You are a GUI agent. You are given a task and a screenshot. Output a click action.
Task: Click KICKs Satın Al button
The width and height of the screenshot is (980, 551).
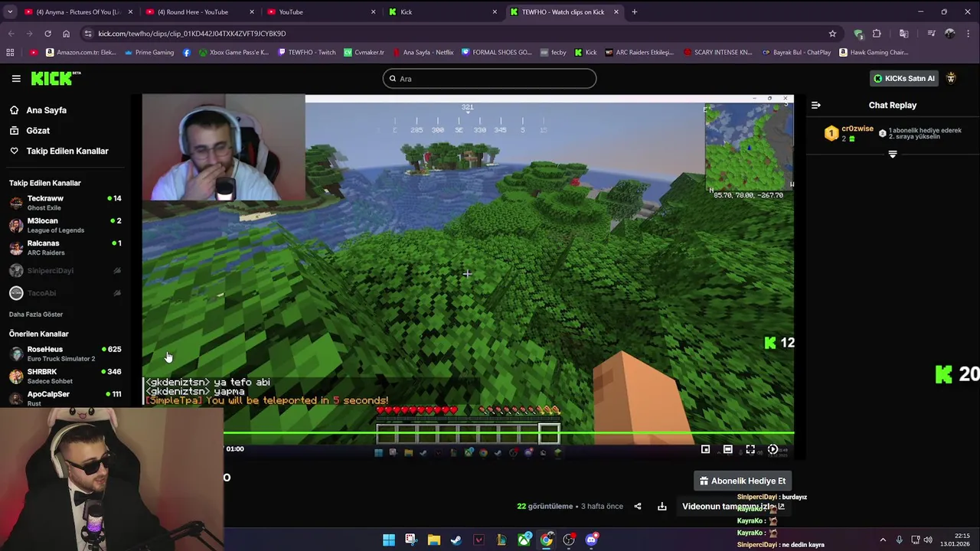point(904,78)
